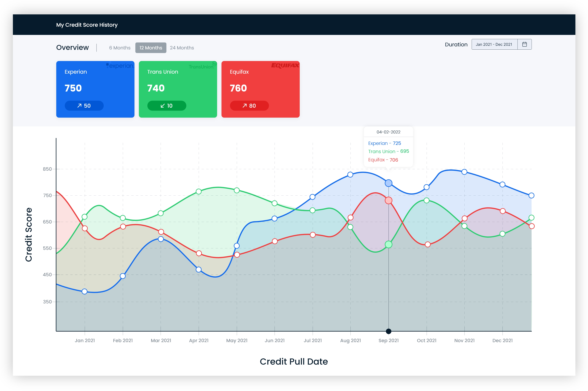This screenshot has height=391, width=588.
Task: Click the My Credit Score History title
Action: tap(87, 25)
